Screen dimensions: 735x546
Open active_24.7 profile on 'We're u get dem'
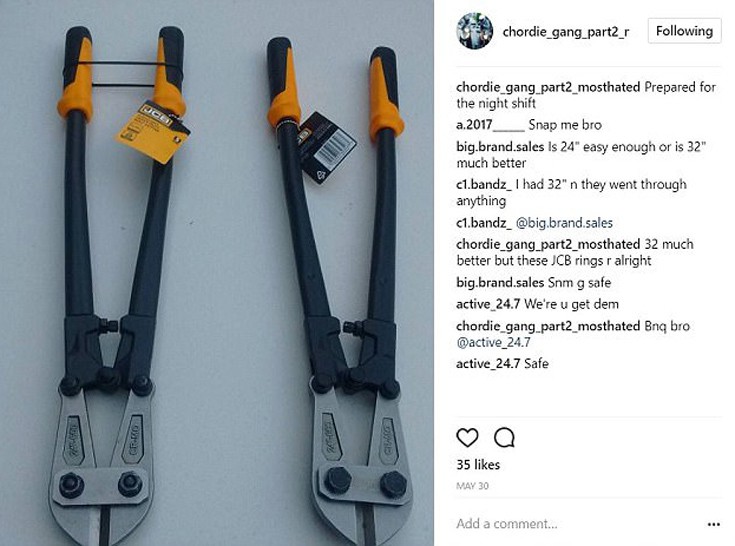click(488, 304)
